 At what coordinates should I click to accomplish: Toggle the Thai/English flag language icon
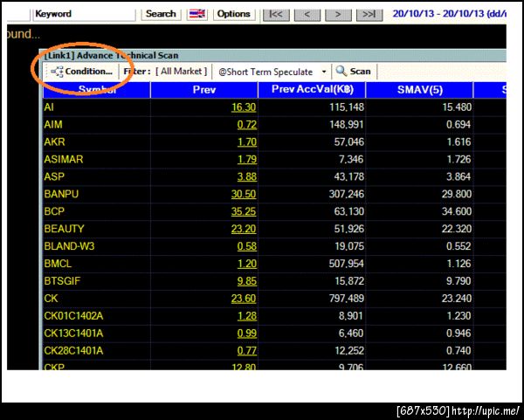pyautogui.click(x=197, y=14)
